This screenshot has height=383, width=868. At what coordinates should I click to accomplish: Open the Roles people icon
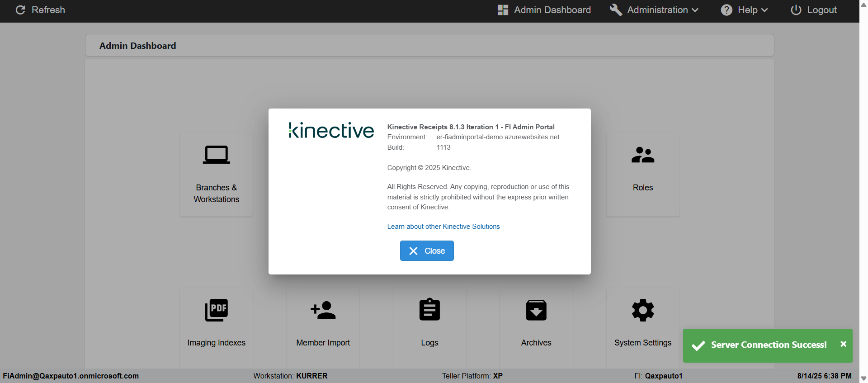click(x=643, y=155)
